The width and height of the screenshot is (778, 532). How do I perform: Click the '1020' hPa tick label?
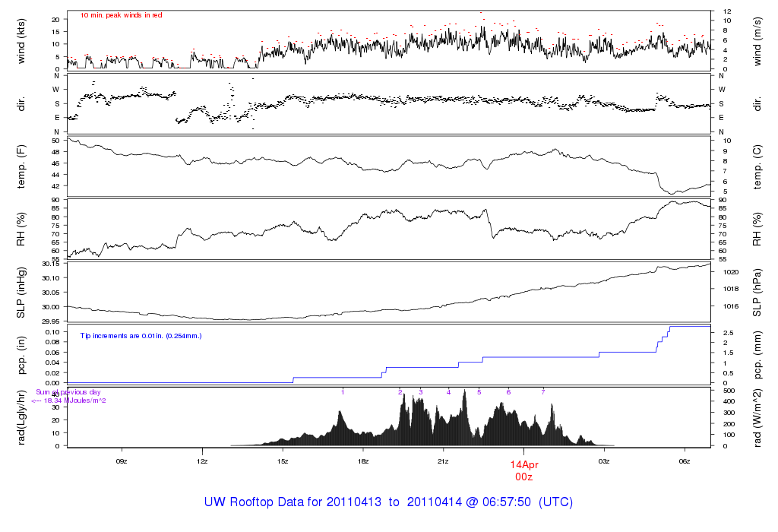coord(731,272)
